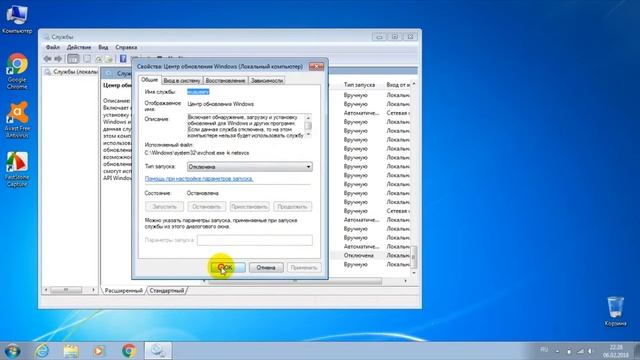Click the Приостановить service button

click(x=249, y=207)
